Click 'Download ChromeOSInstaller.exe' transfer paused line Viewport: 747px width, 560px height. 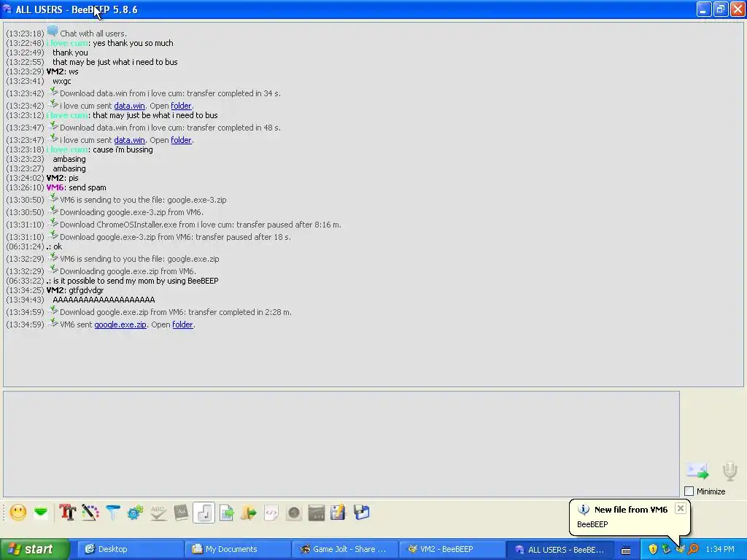(x=201, y=225)
